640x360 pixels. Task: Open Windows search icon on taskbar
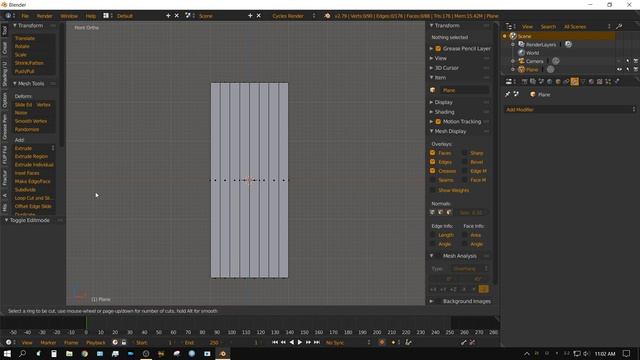pos(22,353)
